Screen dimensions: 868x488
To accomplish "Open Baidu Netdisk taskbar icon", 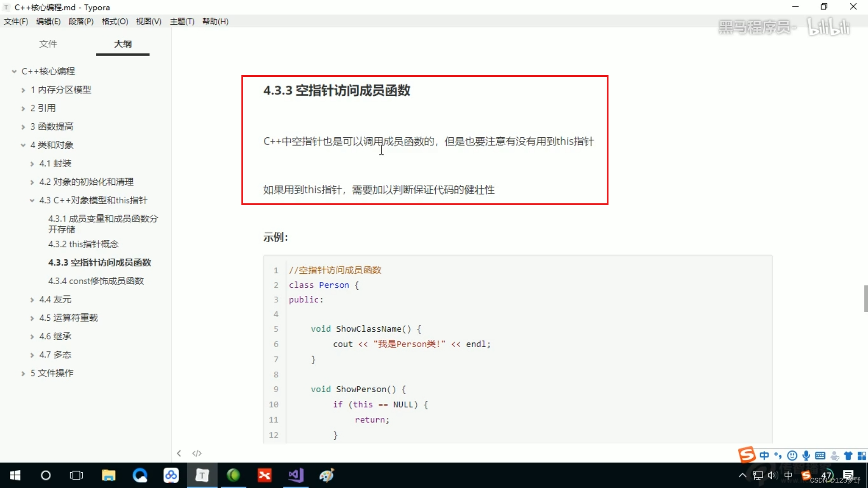I will [171, 475].
